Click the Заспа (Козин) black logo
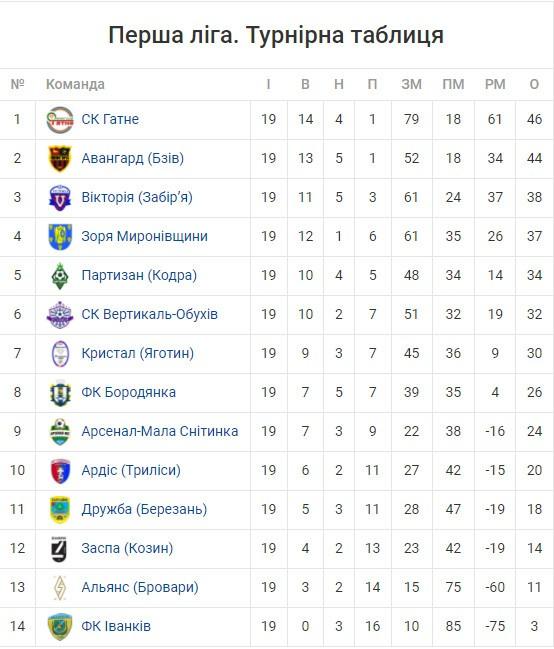 59,549
